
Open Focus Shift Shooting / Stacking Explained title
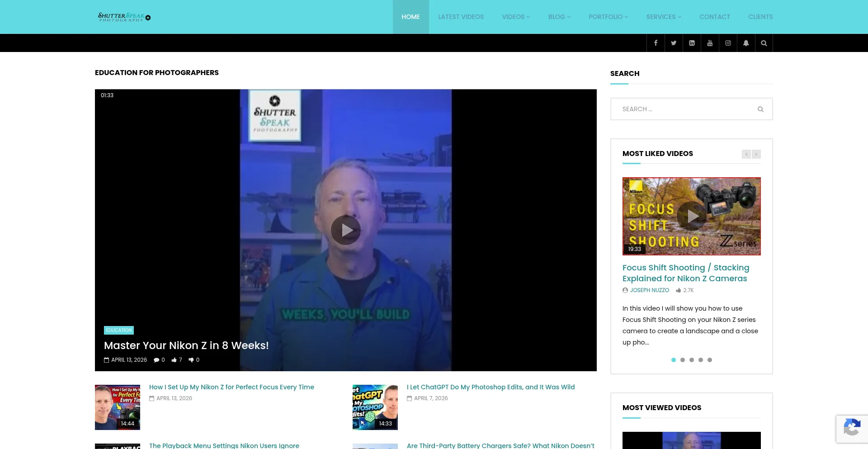[686, 273]
